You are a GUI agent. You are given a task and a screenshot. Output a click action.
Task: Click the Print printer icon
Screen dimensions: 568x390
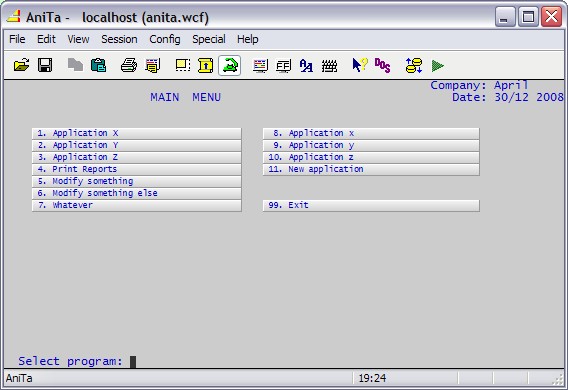pyautogui.click(x=129, y=66)
